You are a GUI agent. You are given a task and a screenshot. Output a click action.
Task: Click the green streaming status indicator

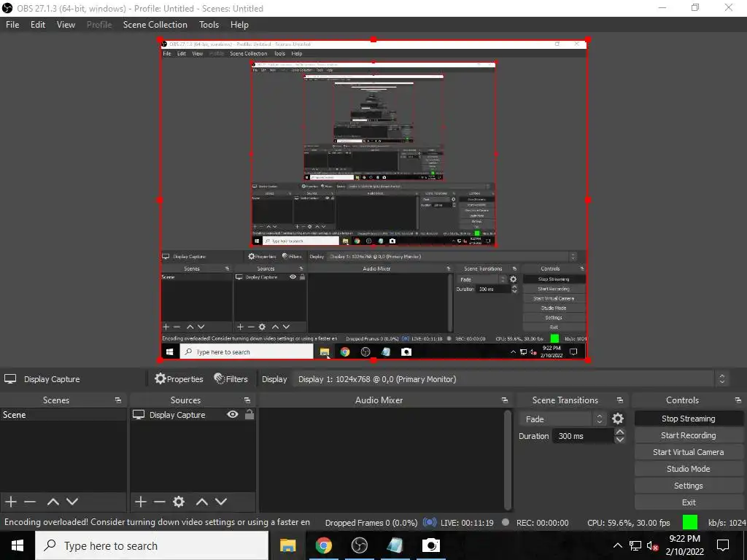pyautogui.click(x=690, y=522)
